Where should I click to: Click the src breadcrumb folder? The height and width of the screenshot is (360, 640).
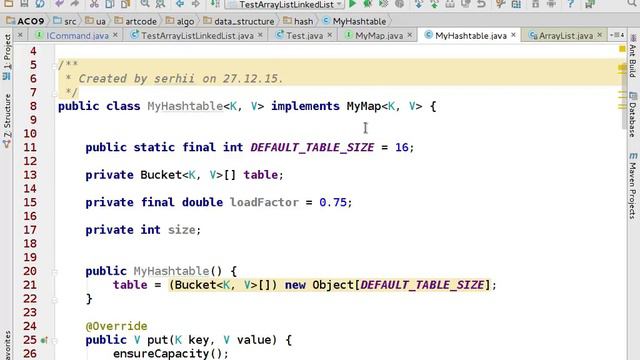point(65,21)
